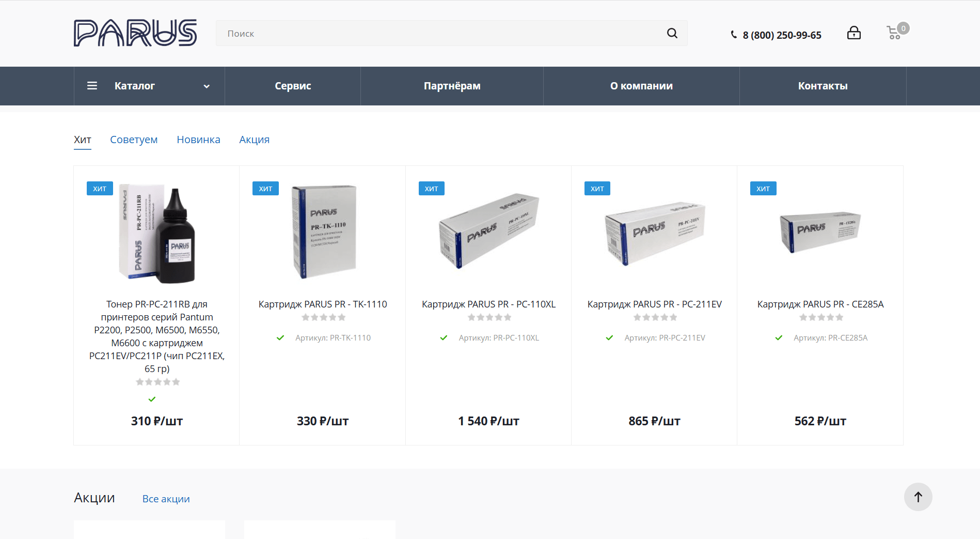The width and height of the screenshot is (980, 539).
Task: Expand the Каталог dropdown chevron
Action: click(207, 86)
